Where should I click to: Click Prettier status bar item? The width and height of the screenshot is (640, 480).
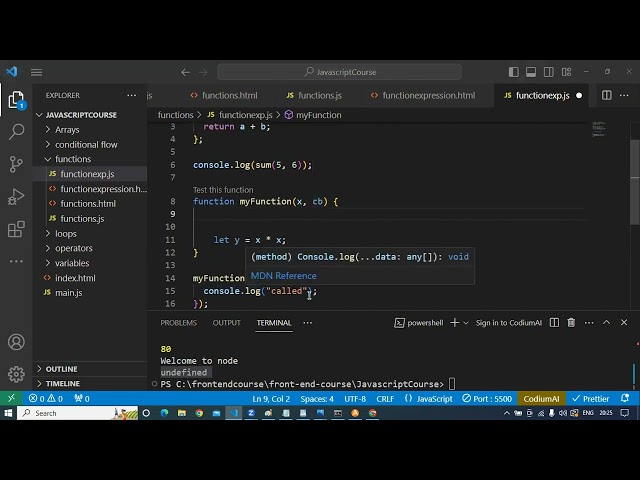[591, 398]
